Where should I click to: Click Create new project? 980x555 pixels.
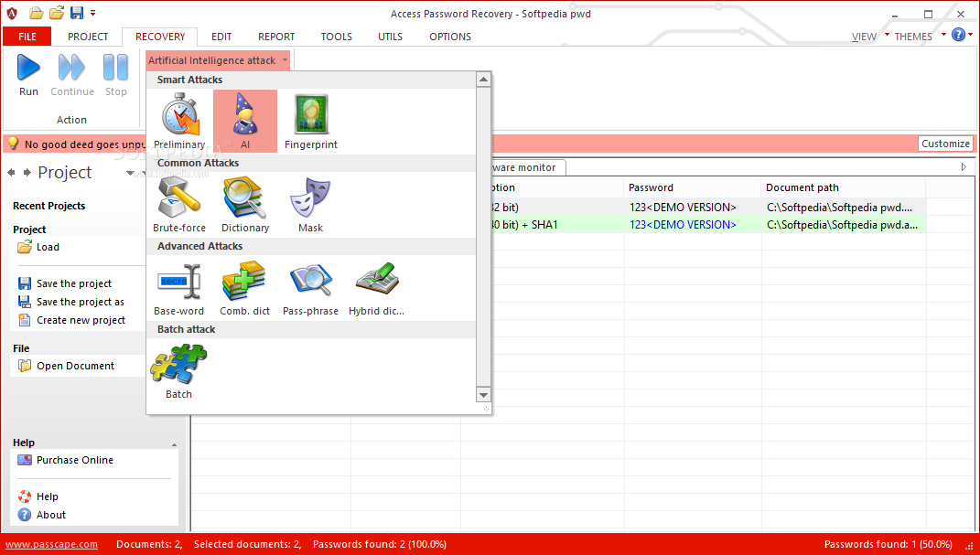(x=72, y=320)
